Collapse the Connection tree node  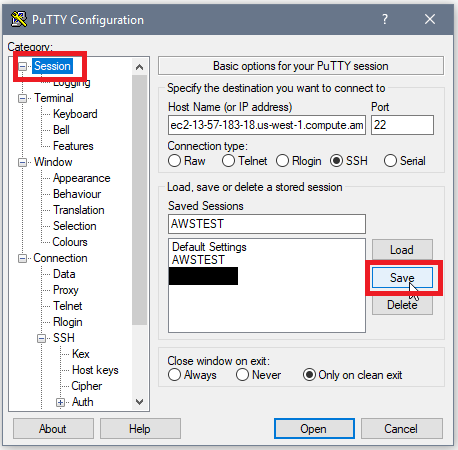[22, 258]
